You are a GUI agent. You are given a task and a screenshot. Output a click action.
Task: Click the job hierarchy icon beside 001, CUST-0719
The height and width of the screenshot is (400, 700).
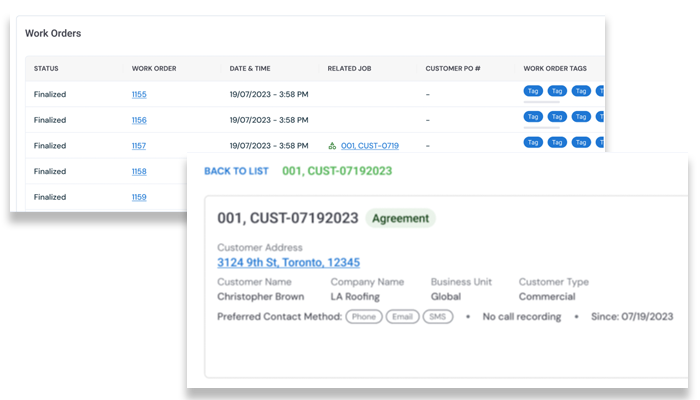(333, 146)
